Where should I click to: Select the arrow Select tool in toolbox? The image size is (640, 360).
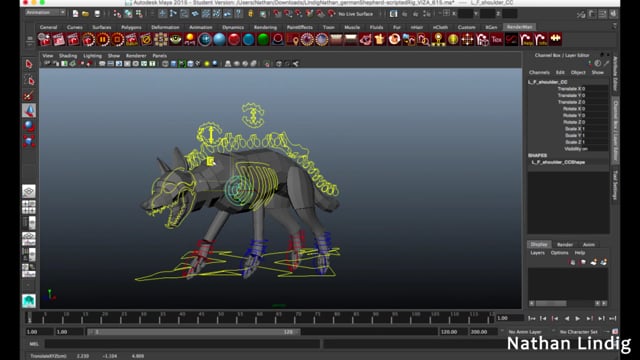(29, 64)
